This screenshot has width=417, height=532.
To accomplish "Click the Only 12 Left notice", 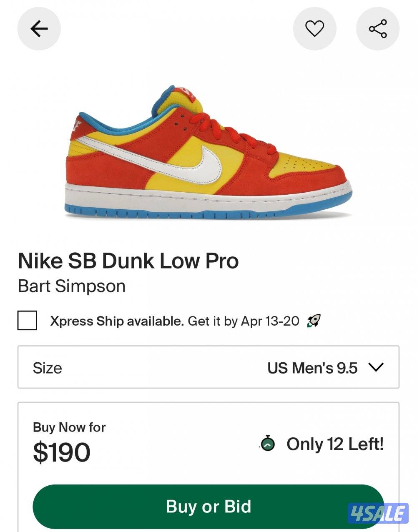I will pos(334,445).
